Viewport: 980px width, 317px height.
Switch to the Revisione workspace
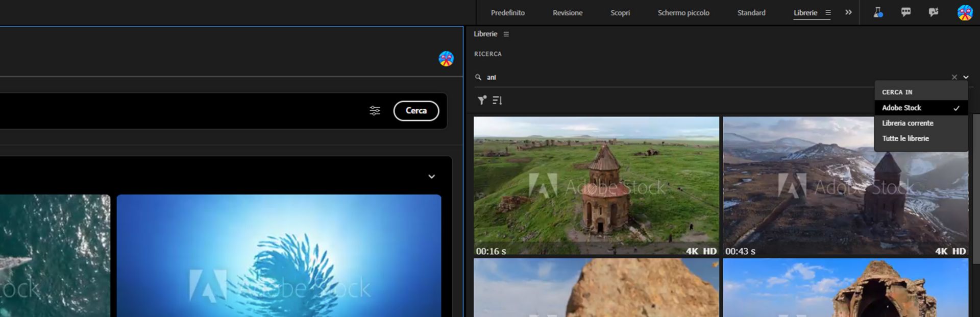coord(567,13)
